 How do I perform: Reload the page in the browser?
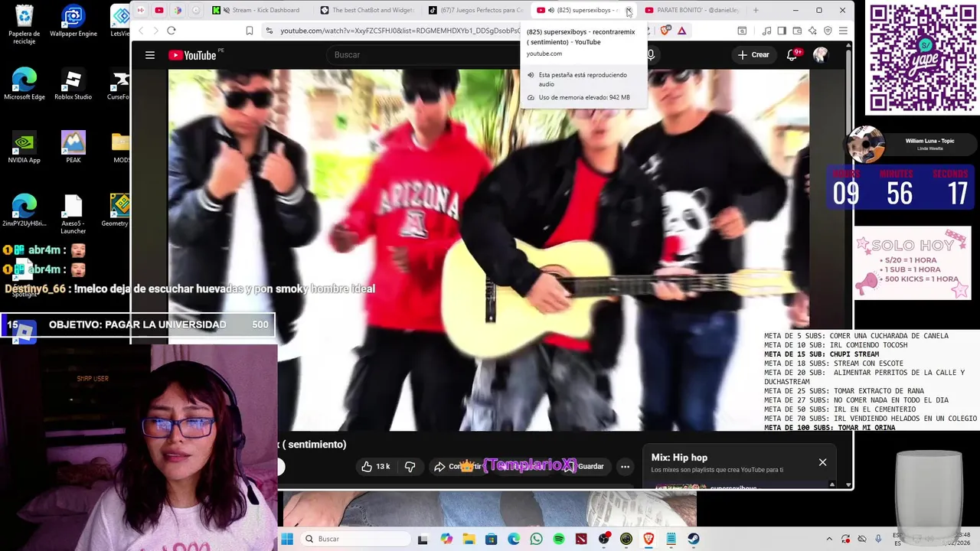171,31
